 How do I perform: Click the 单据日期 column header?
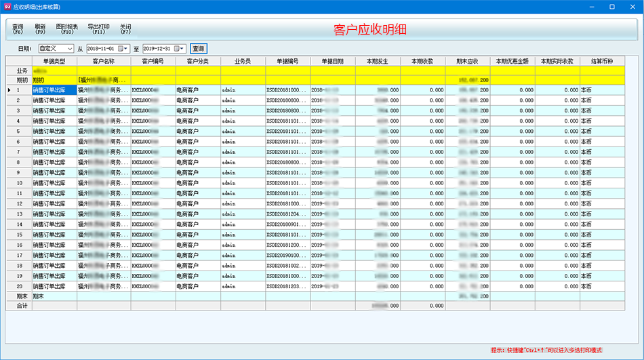click(x=333, y=61)
